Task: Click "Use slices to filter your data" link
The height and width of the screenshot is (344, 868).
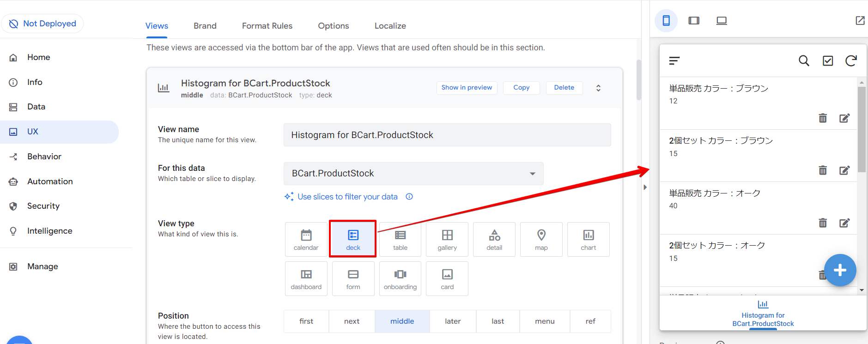Action: click(347, 197)
